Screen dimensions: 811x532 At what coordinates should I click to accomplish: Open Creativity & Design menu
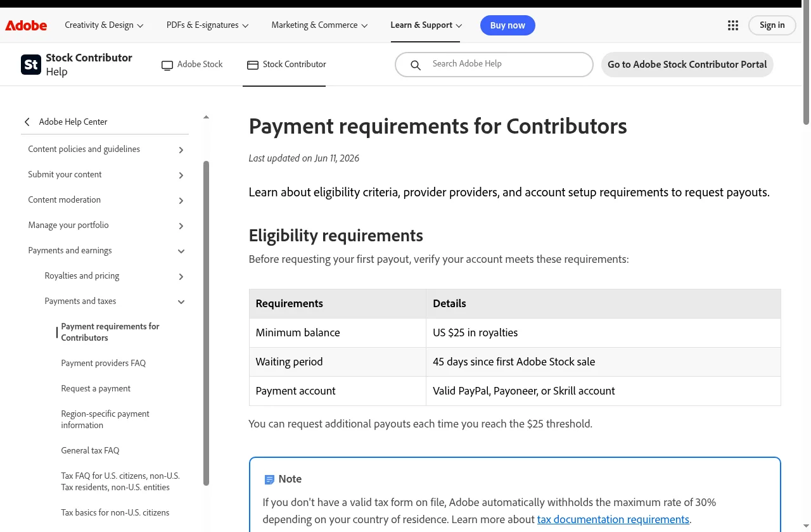click(x=104, y=25)
